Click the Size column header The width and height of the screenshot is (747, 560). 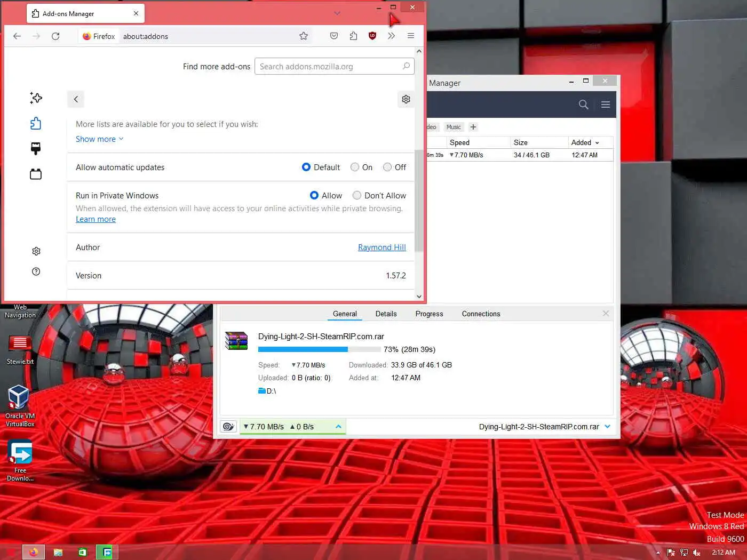click(x=538, y=142)
